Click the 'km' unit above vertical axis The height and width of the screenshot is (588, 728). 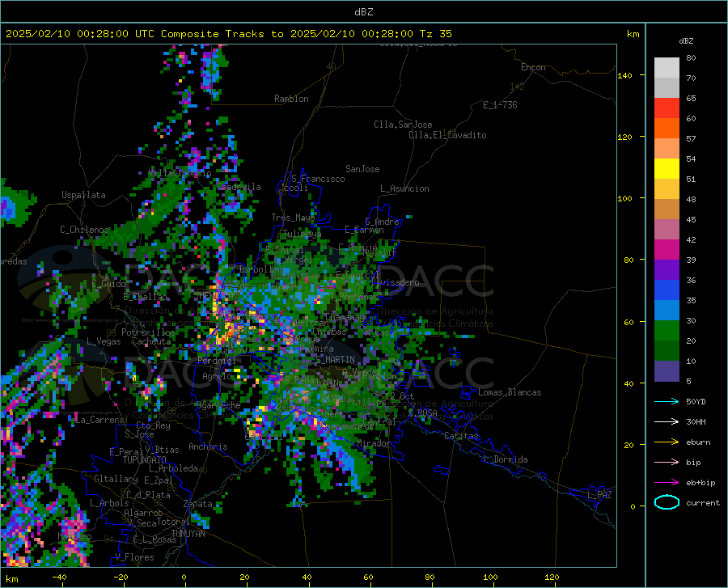633,34
